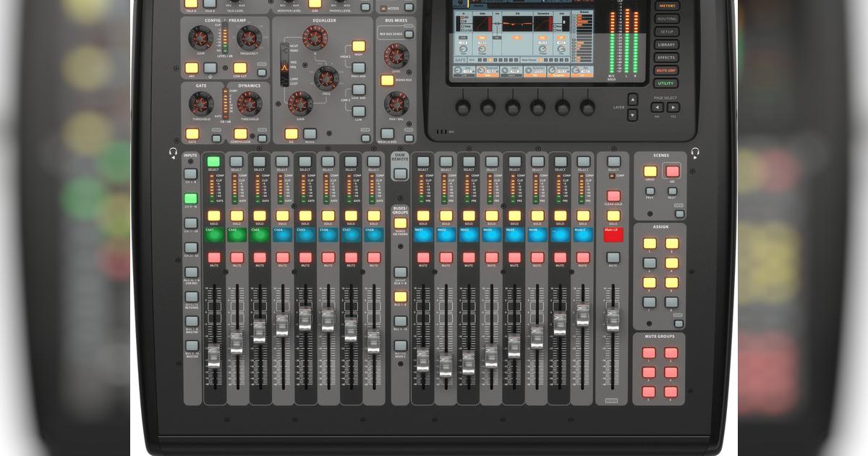This screenshot has width=868, height=456.
Task: Open the LIBRARY screen
Action: (x=667, y=44)
